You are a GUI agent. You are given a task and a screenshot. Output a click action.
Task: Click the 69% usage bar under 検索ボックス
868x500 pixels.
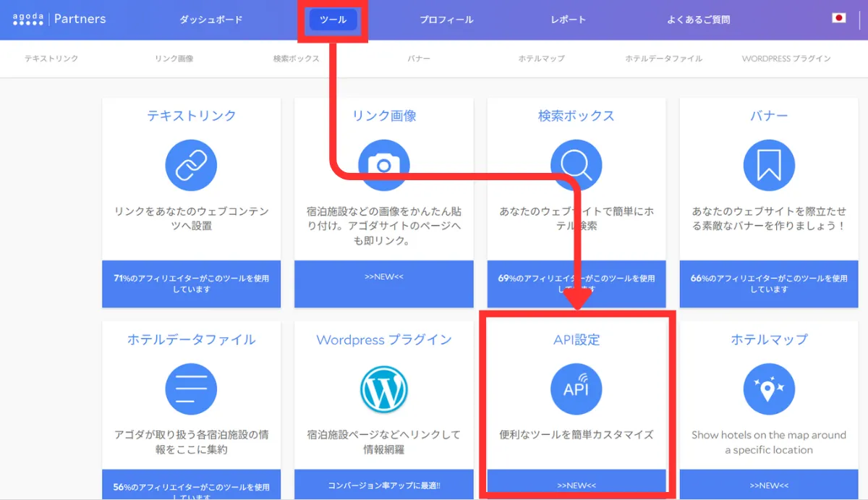pos(576,284)
